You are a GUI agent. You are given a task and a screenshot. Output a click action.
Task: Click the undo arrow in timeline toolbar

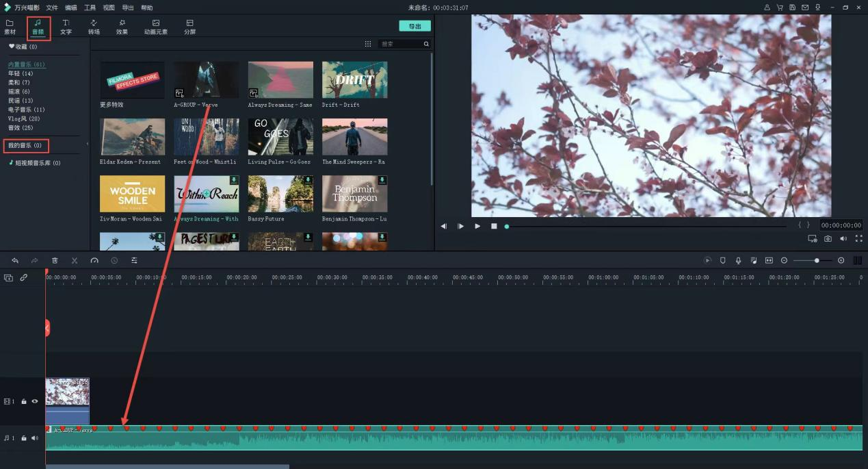[x=15, y=261]
